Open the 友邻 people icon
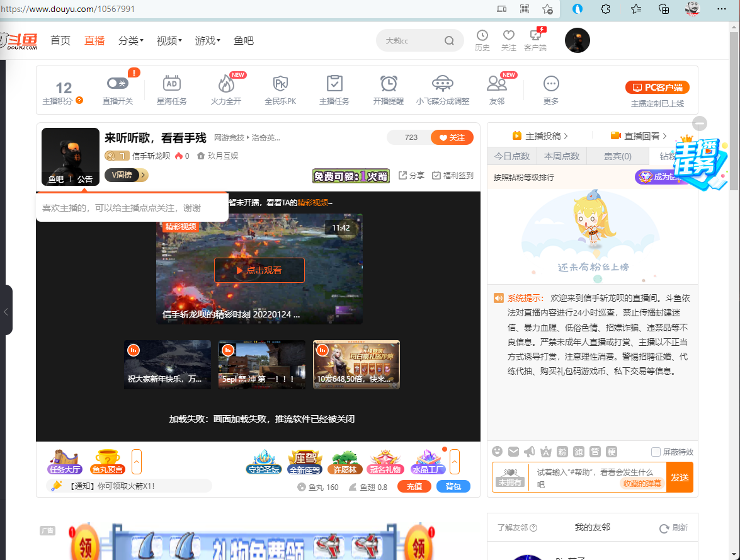The height and width of the screenshot is (560, 740). point(497,84)
